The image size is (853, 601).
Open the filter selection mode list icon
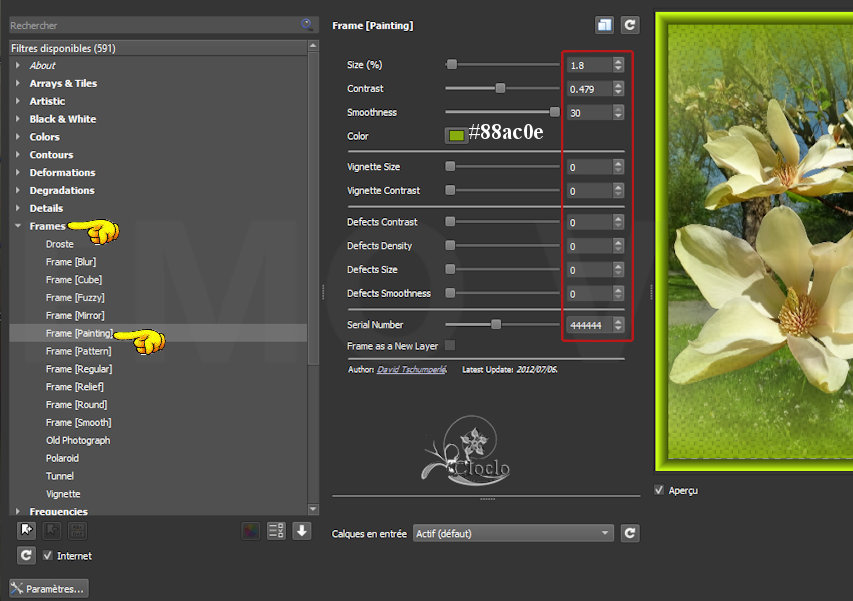276,531
